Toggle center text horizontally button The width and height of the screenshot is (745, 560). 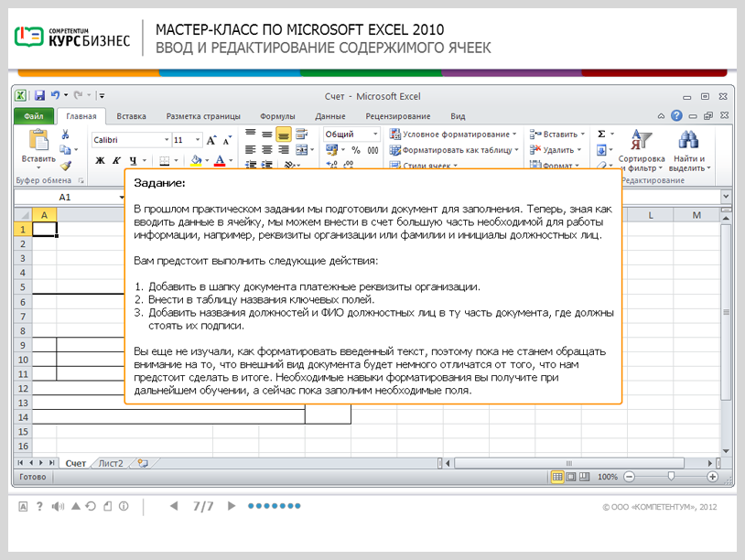[267, 150]
